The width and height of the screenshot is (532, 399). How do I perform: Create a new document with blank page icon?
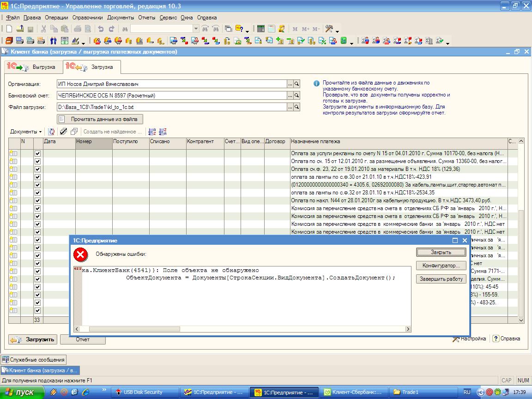[9, 29]
